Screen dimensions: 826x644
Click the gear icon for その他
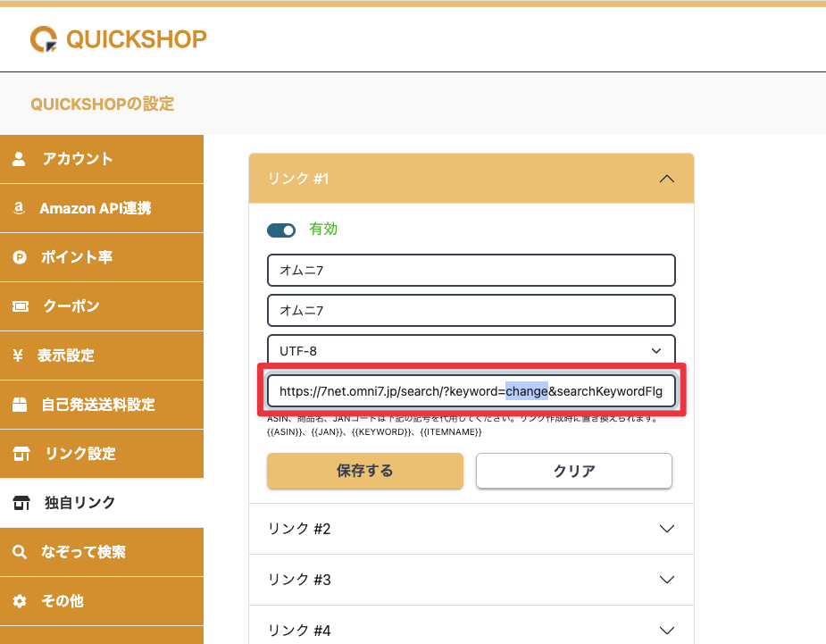(19, 601)
